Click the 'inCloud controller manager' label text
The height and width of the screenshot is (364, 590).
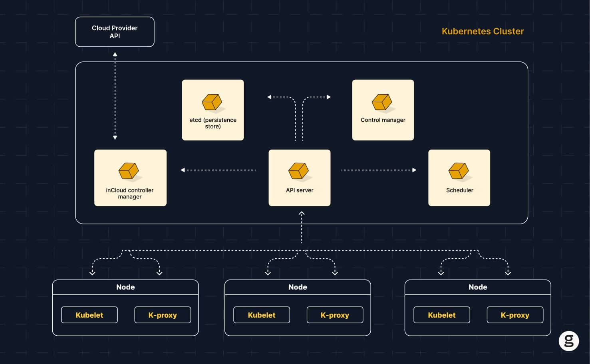(130, 193)
